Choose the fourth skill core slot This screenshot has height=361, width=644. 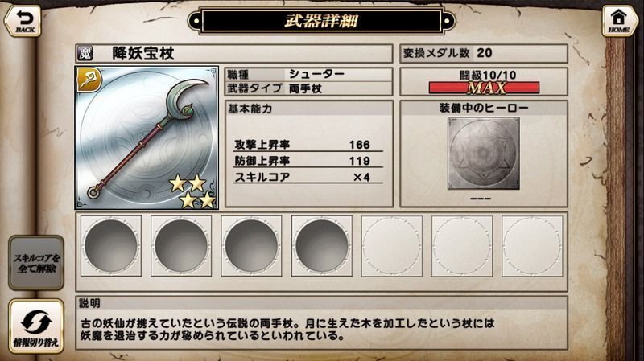click(x=321, y=246)
